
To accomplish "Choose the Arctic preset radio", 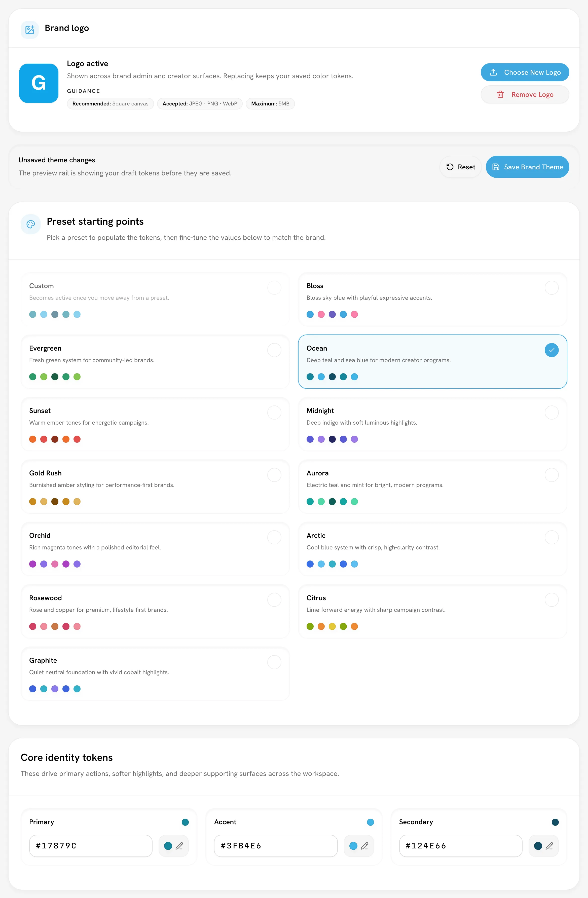I will click(552, 537).
